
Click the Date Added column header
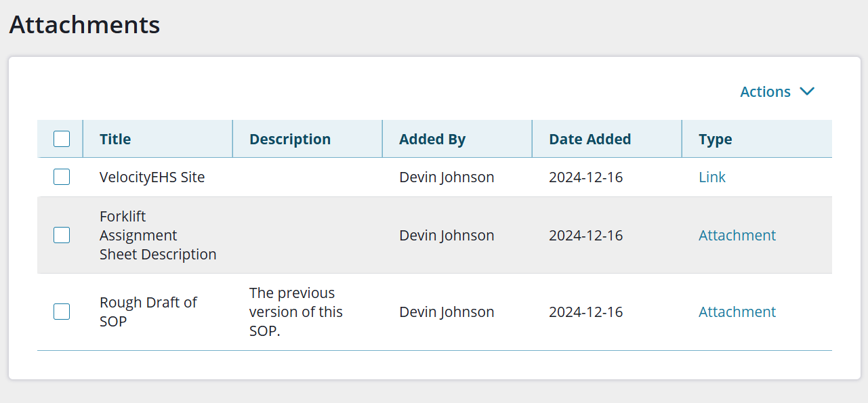click(590, 139)
